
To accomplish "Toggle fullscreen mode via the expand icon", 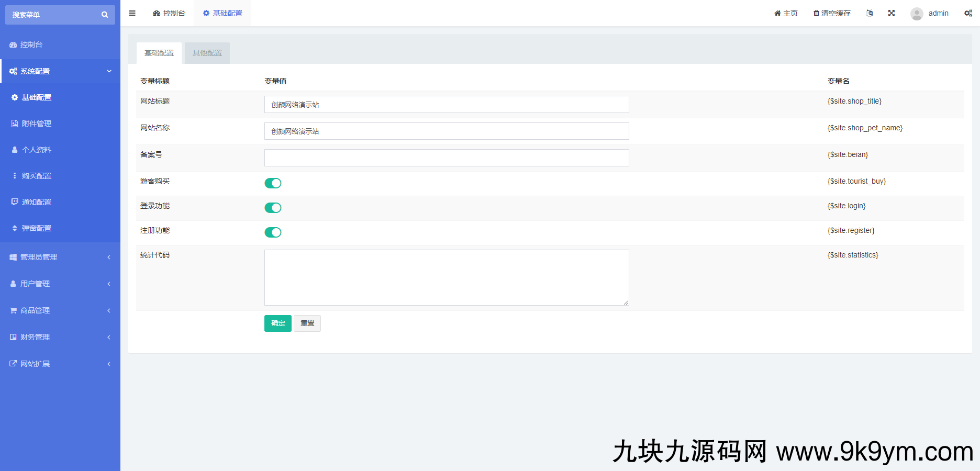I will [892, 13].
